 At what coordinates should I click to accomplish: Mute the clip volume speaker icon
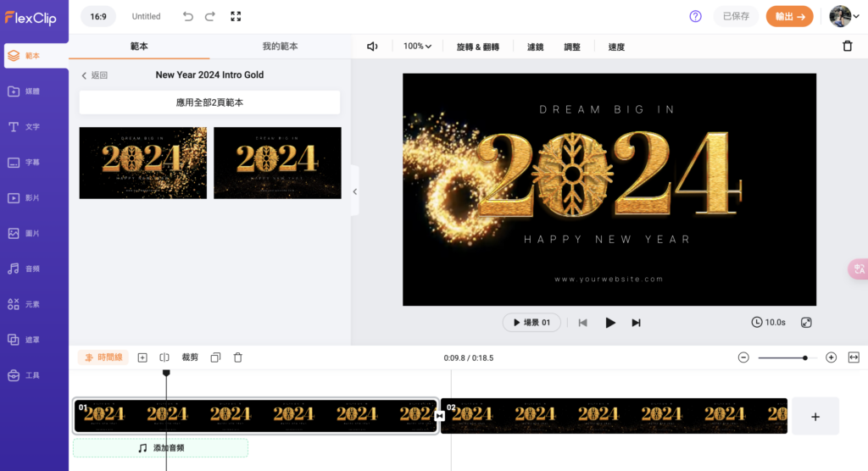pos(373,47)
